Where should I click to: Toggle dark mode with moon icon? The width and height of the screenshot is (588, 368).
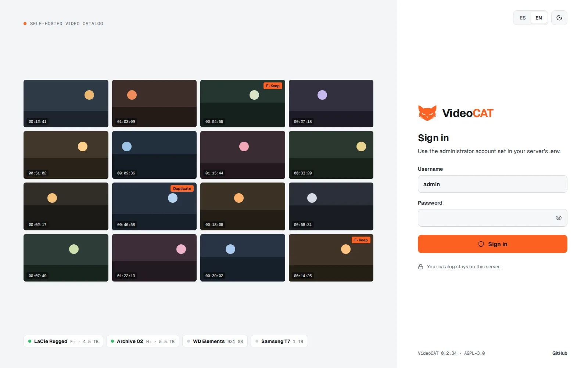click(x=559, y=18)
